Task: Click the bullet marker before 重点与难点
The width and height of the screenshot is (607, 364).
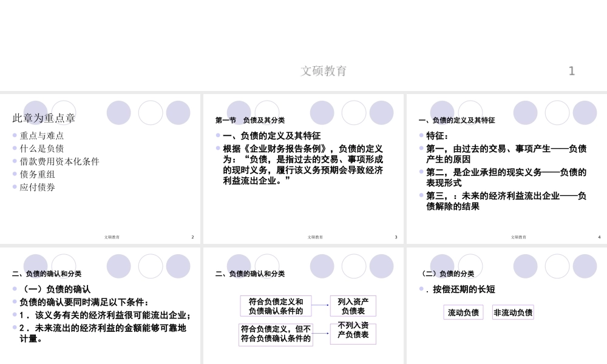Action: click(15, 136)
